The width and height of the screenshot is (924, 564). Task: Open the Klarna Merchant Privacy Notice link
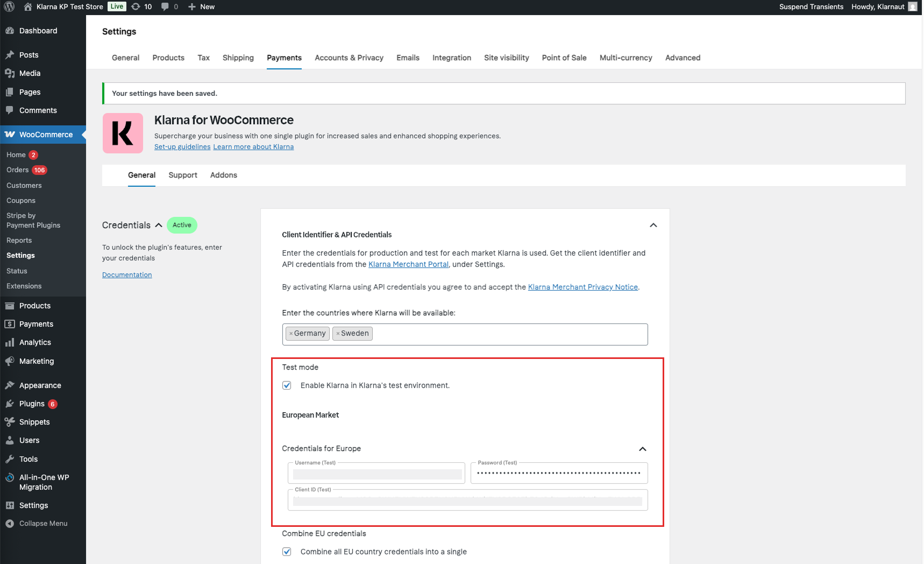(x=583, y=287)
